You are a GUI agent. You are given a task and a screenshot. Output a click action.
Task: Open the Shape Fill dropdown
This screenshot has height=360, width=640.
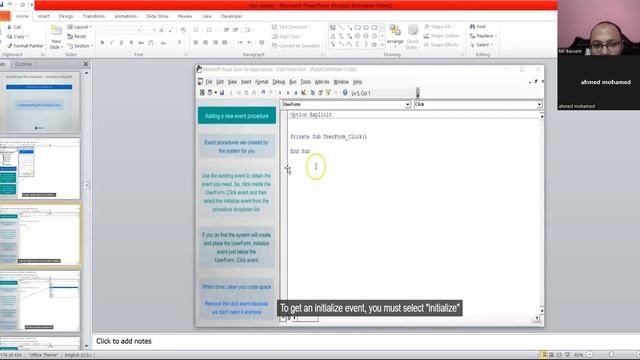[440, 27]
